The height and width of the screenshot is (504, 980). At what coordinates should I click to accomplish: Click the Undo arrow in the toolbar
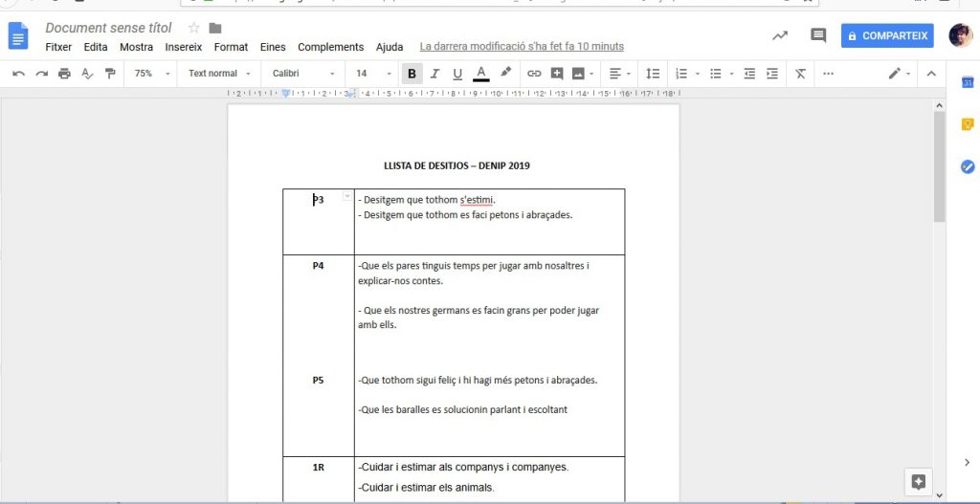19,74
